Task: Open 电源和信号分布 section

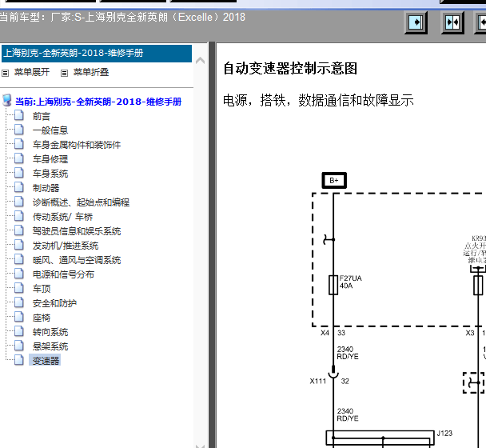Action: tap(63, 274)
